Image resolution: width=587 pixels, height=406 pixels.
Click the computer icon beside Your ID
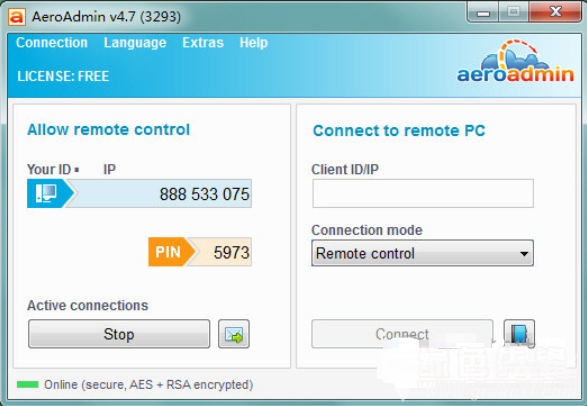(x=46, y=193)
